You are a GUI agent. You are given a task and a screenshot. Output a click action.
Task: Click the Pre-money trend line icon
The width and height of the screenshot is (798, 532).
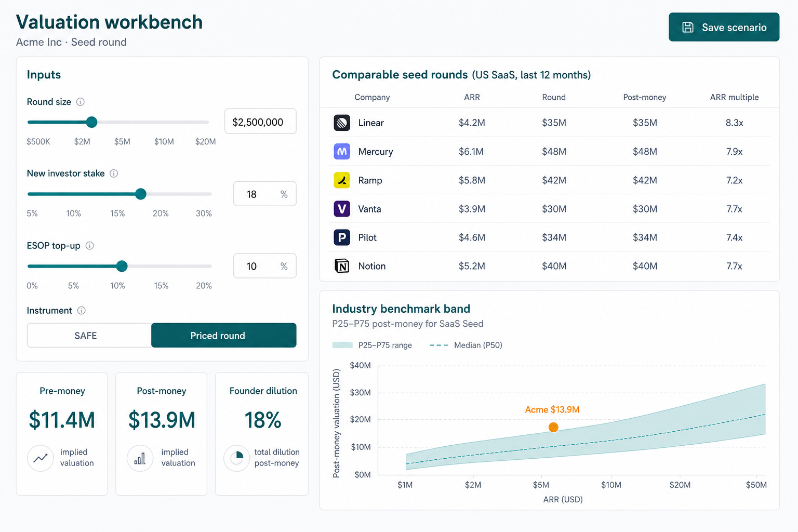(41, 458)
